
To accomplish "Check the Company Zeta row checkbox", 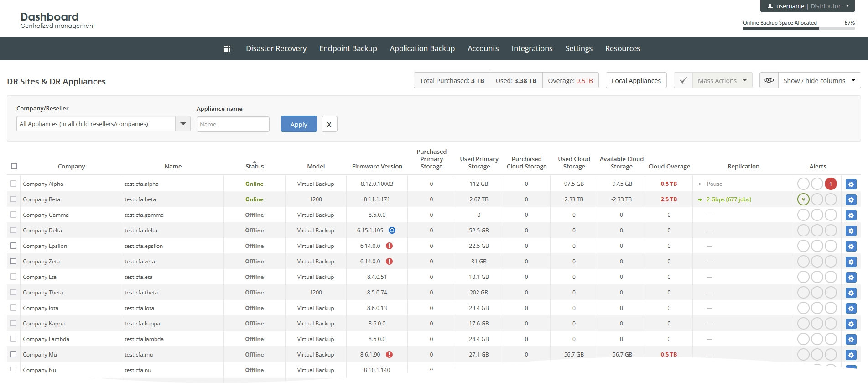I will click(13, 261).
